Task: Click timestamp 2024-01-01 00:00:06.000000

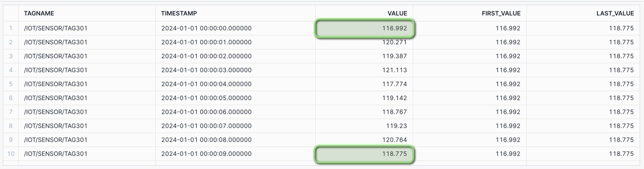Action: click(x=206, y=112)
